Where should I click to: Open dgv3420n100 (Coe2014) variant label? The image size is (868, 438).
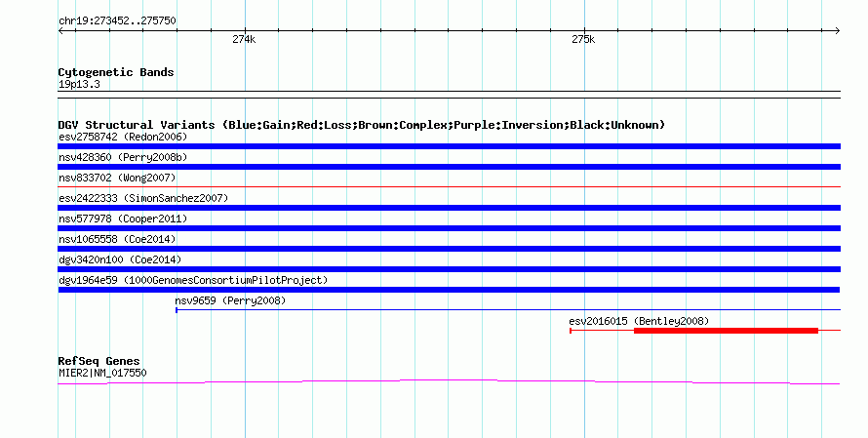pyautogui.click(x=120, y=259)
